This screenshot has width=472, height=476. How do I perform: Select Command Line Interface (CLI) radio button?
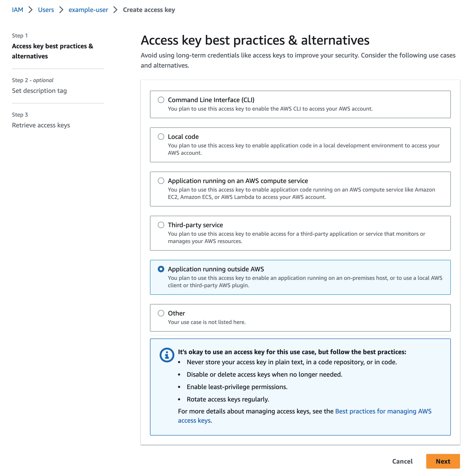(161, 100)
